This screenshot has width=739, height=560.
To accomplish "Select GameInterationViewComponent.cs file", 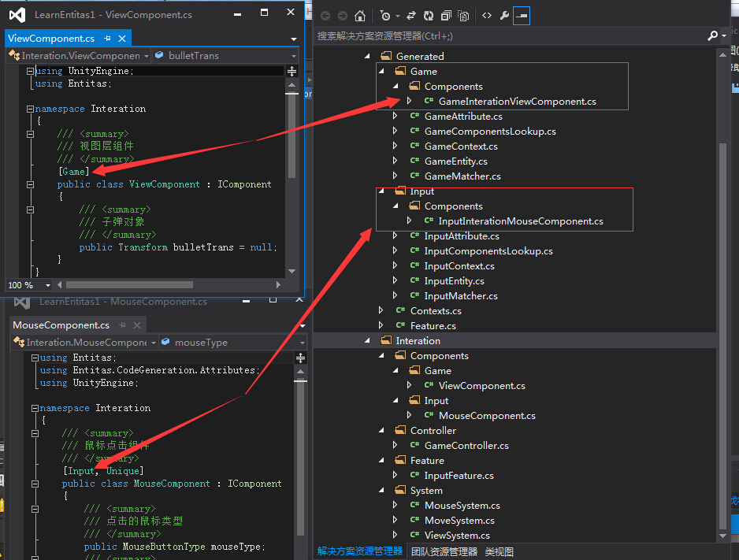I will pos(517,102).
